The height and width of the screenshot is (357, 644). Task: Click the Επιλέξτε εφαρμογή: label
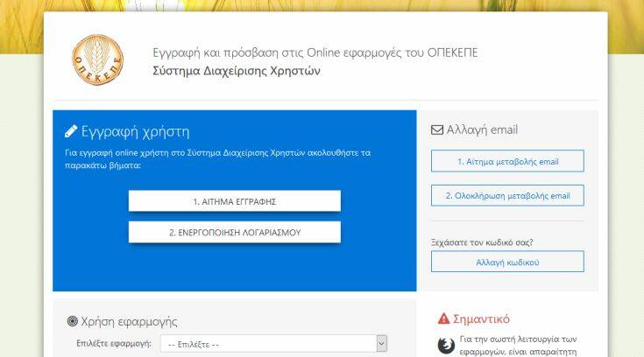pyautogui.click(x=114, y=344)
